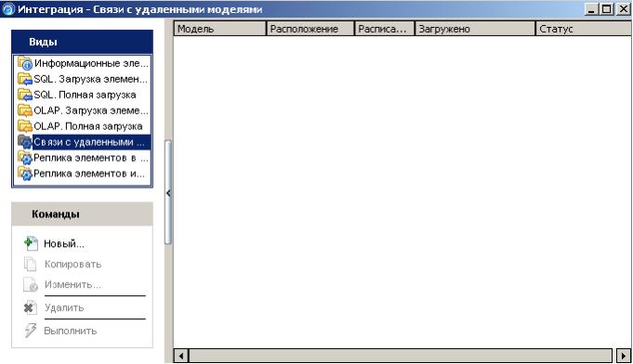Screen dimensions: 633x364
Task: Click the horizontal scrollbar left arrow
Action: (181, 356)
